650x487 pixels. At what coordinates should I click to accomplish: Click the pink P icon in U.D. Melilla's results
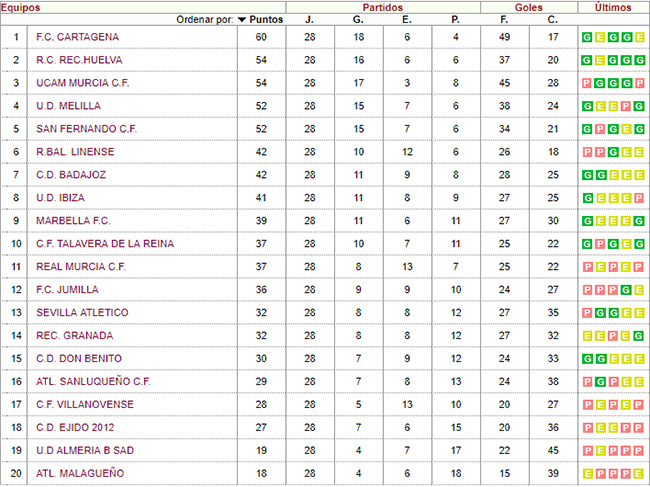click(626, 107)
